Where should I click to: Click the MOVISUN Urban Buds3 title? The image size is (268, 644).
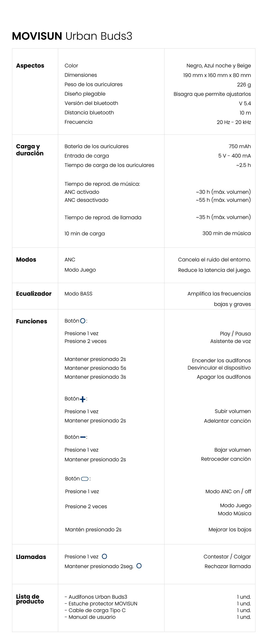coord(72,36)
